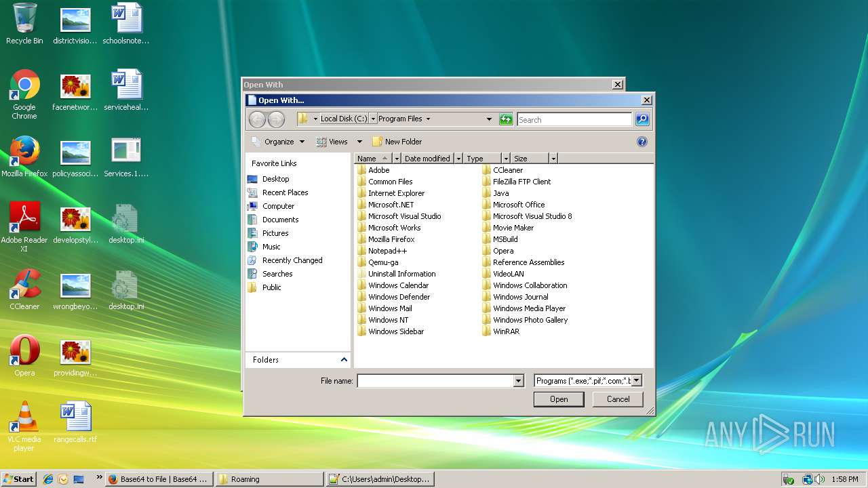
Task: Click the Show Desktop quick launch icon
Action: [x=79, y=479]
